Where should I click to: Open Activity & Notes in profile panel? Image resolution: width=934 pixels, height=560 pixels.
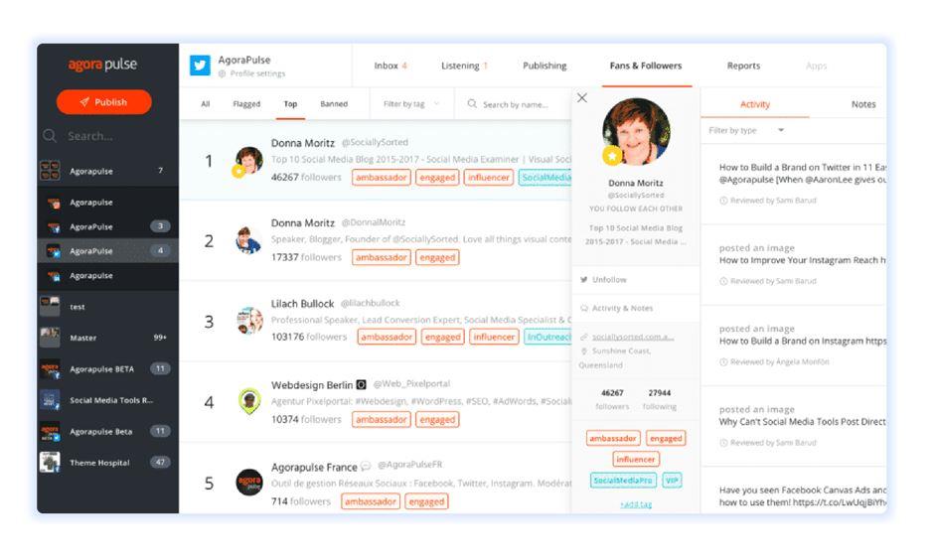(x=622, y=308)
